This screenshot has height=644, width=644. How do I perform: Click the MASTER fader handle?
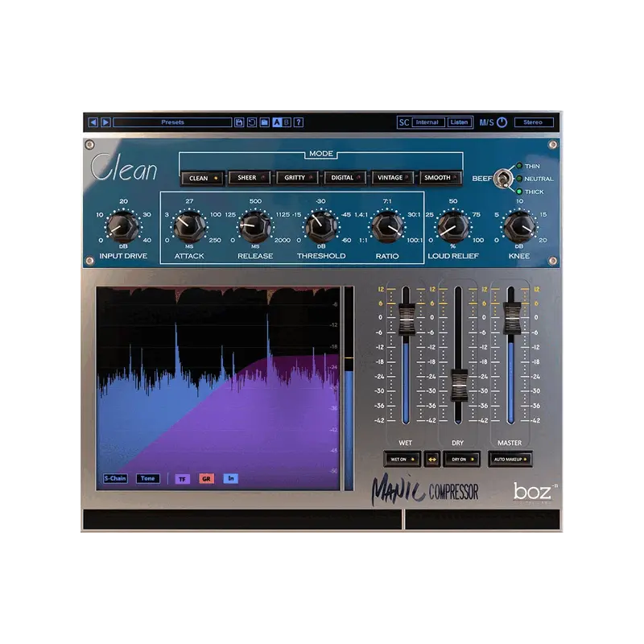pos(511,318)
